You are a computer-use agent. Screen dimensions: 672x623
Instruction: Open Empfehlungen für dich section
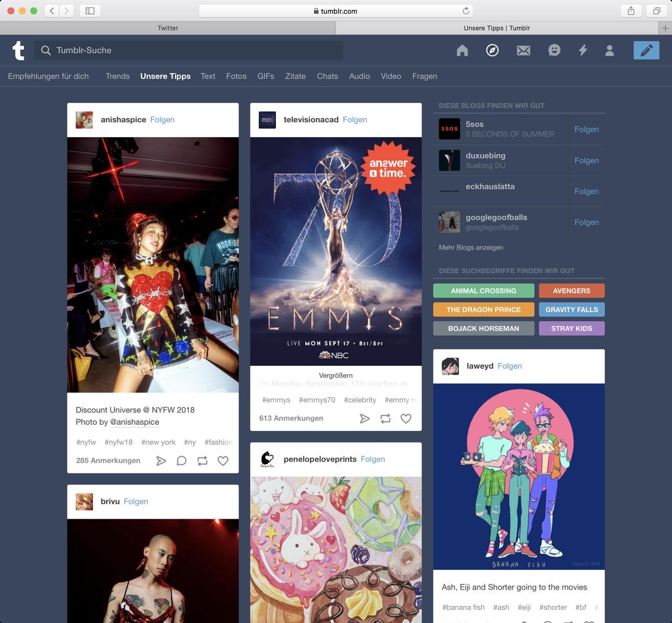pos(48,76)
